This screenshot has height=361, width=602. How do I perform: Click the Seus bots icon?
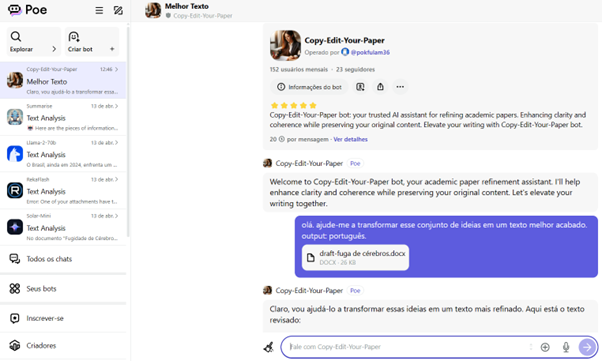coord(15,288)
